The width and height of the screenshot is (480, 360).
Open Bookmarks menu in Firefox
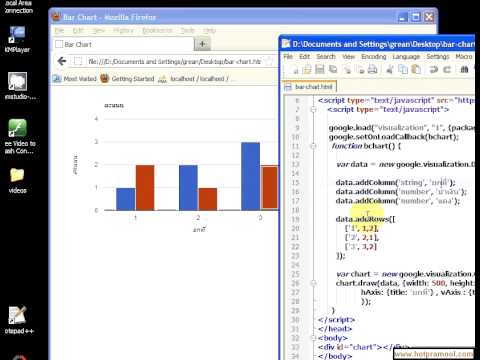(157, 31)
